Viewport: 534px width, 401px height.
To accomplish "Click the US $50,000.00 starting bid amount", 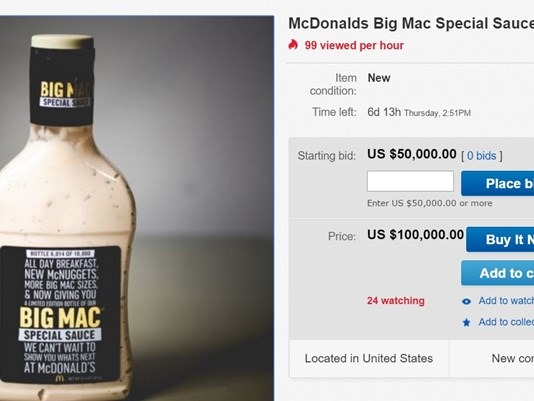I will point(412,154).
